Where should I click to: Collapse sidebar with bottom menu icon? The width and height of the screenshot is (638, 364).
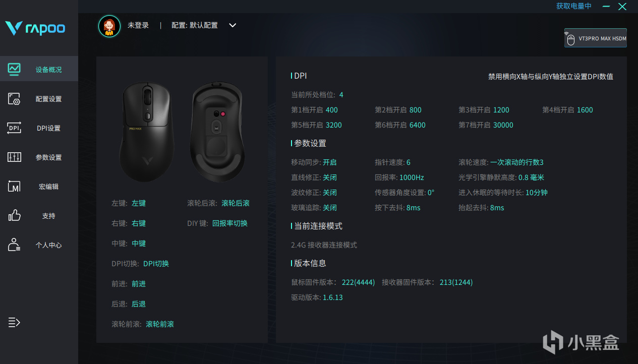[14, 322]
